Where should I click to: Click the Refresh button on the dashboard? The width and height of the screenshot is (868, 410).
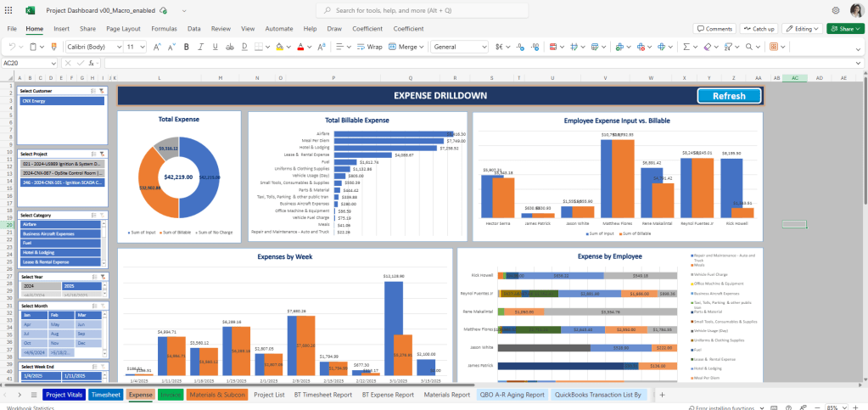(x=728, y=96)
